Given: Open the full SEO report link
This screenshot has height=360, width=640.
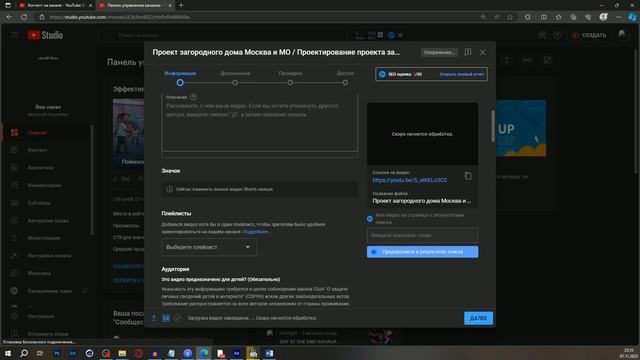Looking at the screenshot, I should coord(462,74).
